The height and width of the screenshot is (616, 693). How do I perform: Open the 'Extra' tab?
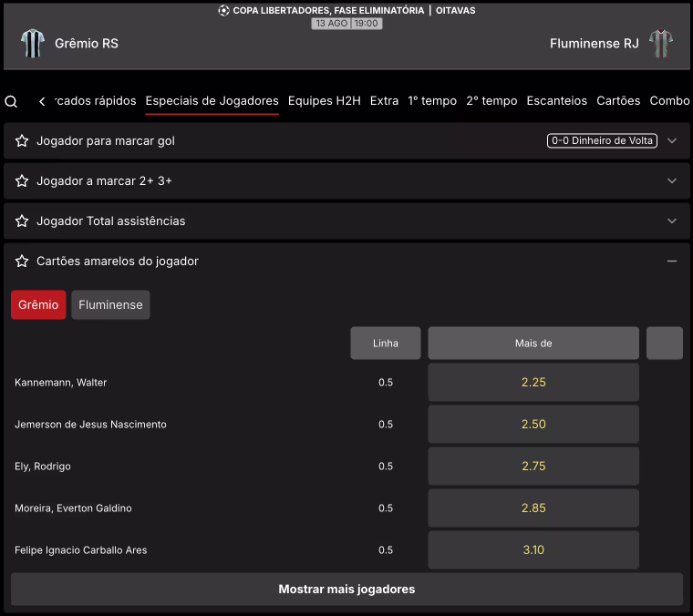tap(384, 100)
